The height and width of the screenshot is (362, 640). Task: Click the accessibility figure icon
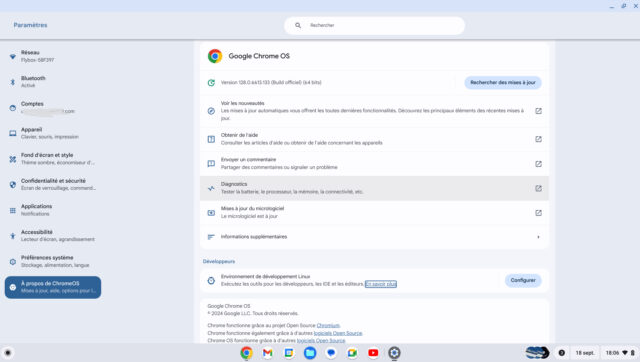pyautogui.click(x=13, y=236)
